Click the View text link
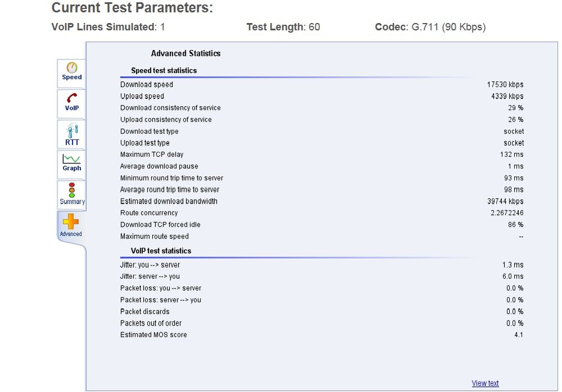Image resolution: width=562 pixels, height=392 pixels. [485, 384]
